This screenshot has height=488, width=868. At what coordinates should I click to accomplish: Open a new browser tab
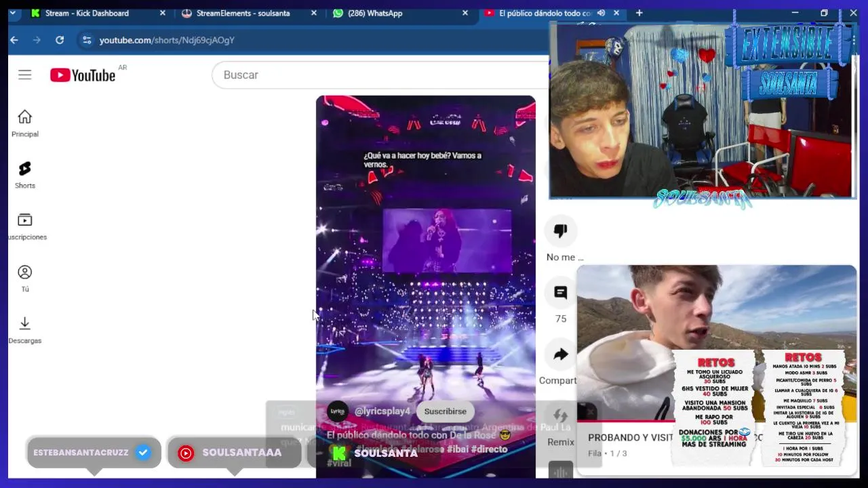point(639,13)
